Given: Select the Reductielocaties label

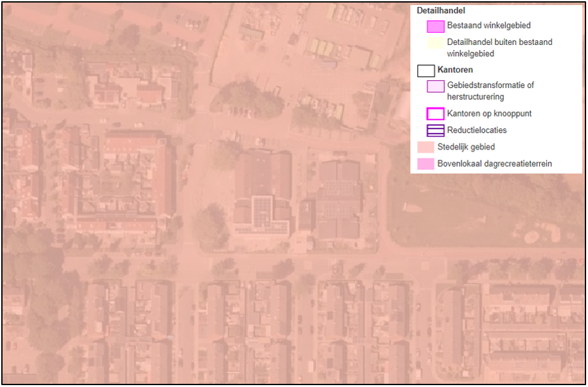Looking at the screenshot, I should click(477, 130).
